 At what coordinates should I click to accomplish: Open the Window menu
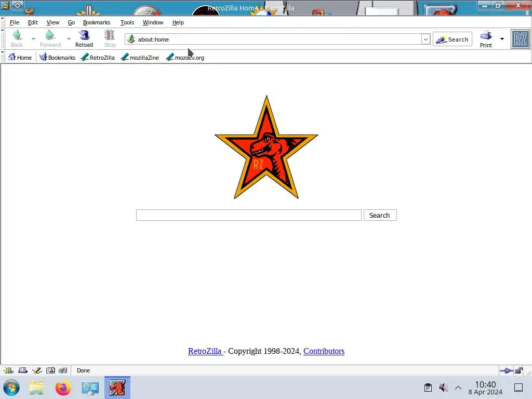pyautogui.click(x=153, y=22)
